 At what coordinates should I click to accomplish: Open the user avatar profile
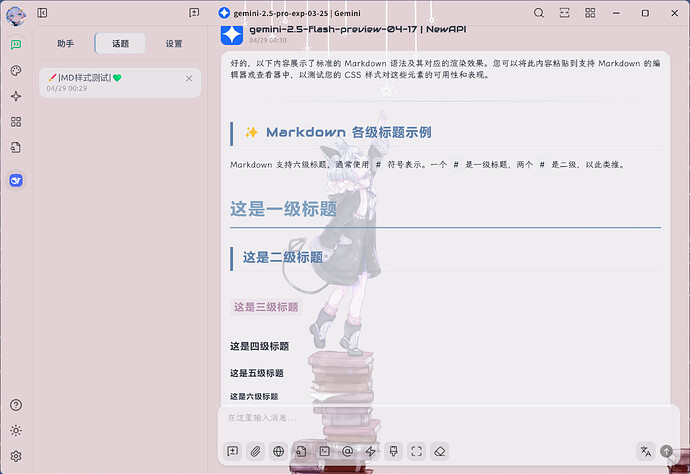(16, 16)
